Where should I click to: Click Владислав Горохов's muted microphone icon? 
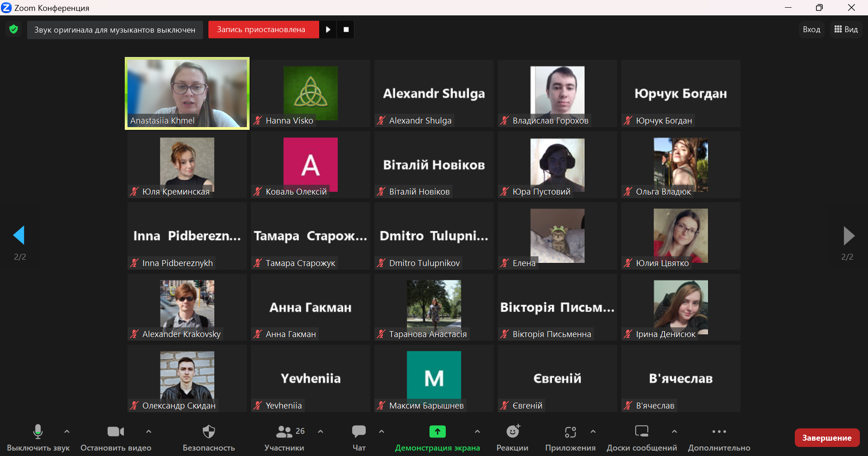click(x=505, y=120)
